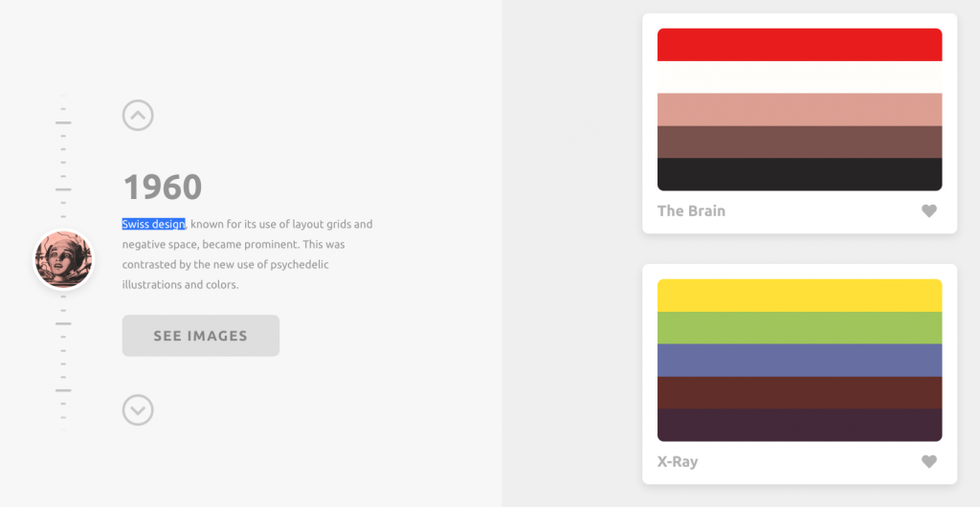Pick the brown stripe in The Brain palette

click(x=799, y=143)
